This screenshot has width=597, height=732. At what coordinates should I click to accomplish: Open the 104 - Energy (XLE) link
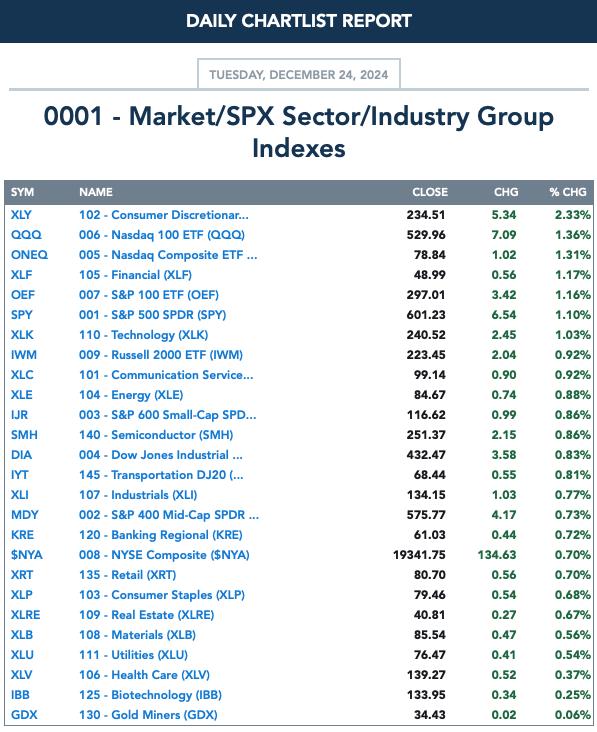pos(131,395)
